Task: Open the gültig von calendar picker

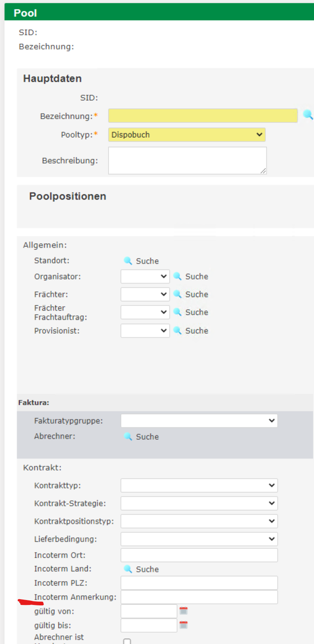Action: [x=184, y=611]
